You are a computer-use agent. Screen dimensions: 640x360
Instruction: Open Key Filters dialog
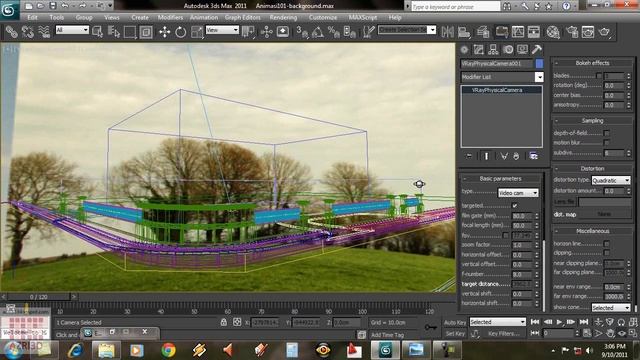(504, 333)
